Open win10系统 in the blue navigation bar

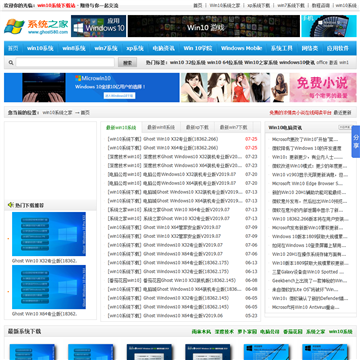(40, 48)
